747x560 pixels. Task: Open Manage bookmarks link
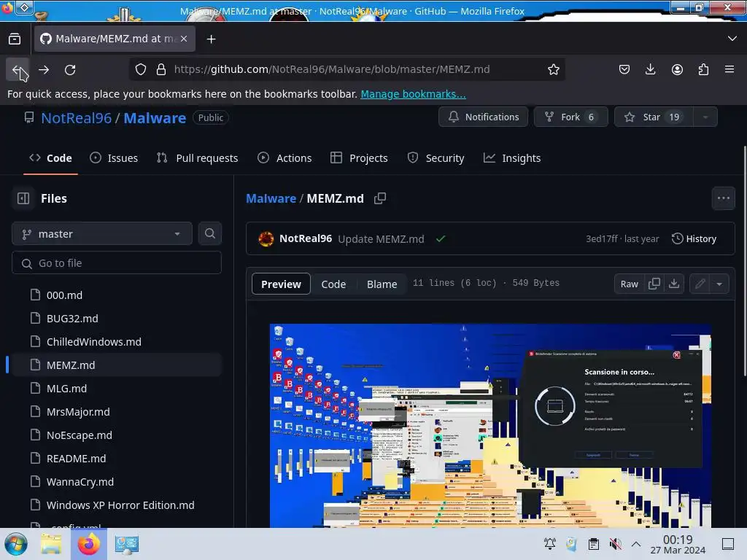pyautogui.click(x=413, y=94)
